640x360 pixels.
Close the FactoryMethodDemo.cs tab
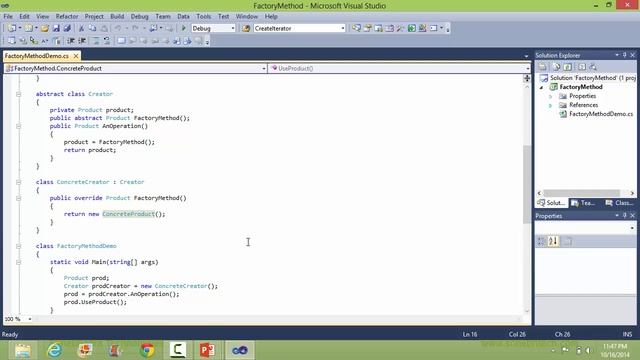76,56
